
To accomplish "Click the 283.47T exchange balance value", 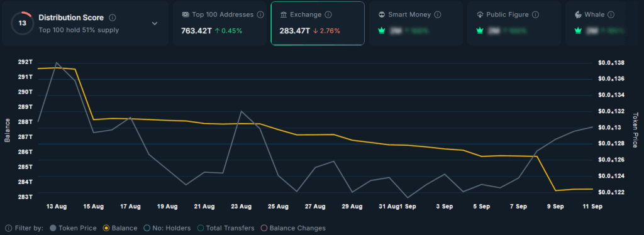I will (294, 31).
